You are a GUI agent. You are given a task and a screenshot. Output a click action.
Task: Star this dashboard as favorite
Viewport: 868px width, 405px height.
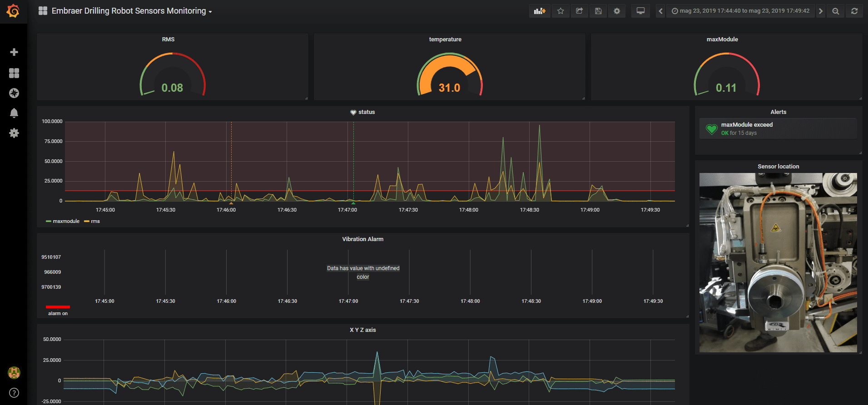coord(560,11)
